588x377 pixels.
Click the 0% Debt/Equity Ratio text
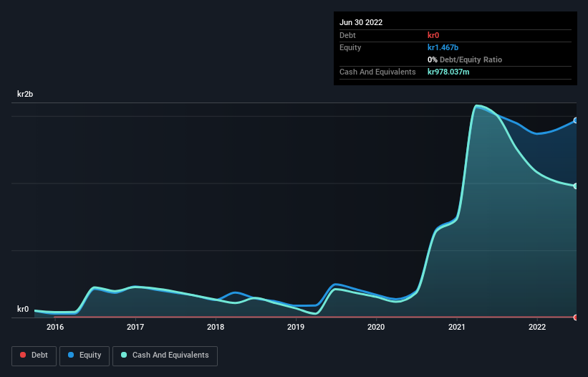coord(465,59)
